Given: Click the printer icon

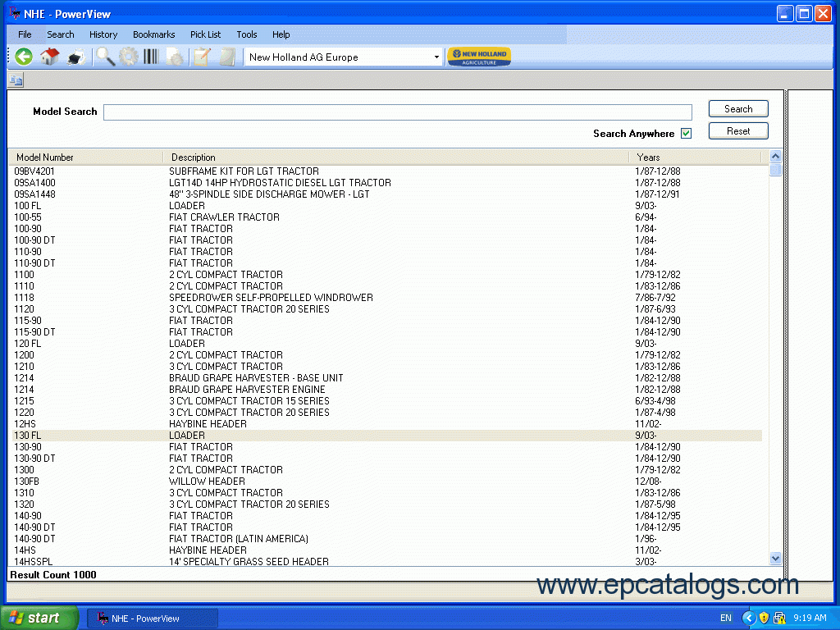Looking at the screenshot, I should coord(76,57).
